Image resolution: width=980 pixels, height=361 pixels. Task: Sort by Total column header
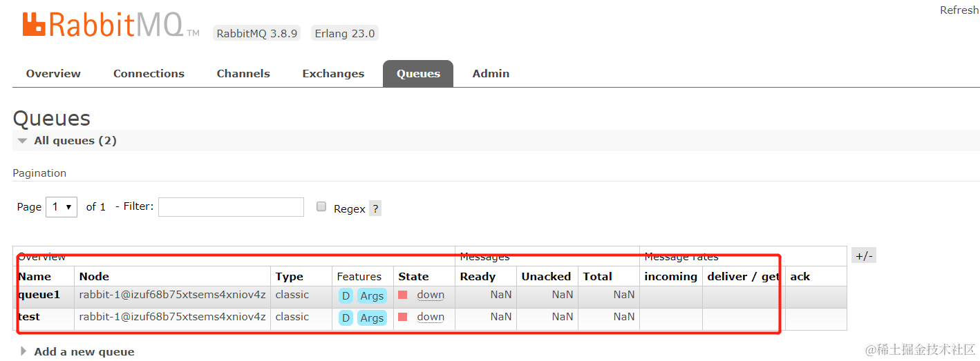pyautogui.click(x=597, y=277)
